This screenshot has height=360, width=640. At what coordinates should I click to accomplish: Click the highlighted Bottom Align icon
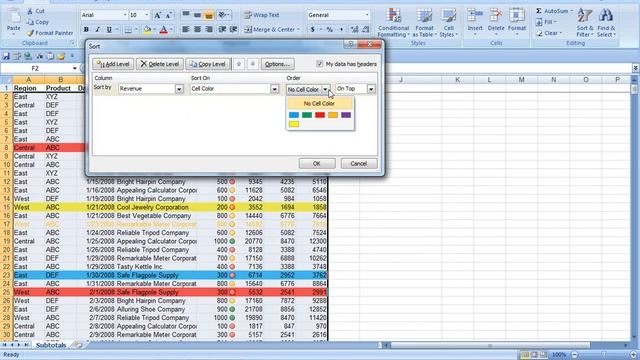coord(209,16)
